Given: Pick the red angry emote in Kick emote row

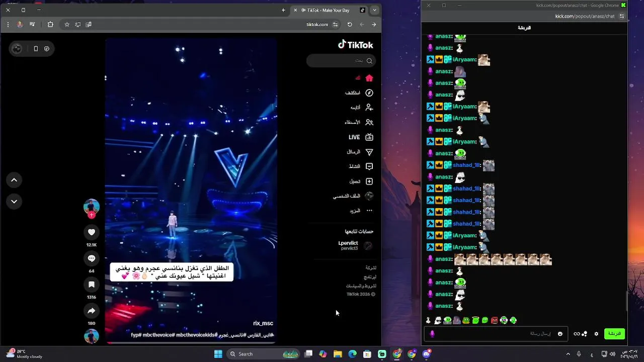Looking at the screenshot, I should pos(495,320).
